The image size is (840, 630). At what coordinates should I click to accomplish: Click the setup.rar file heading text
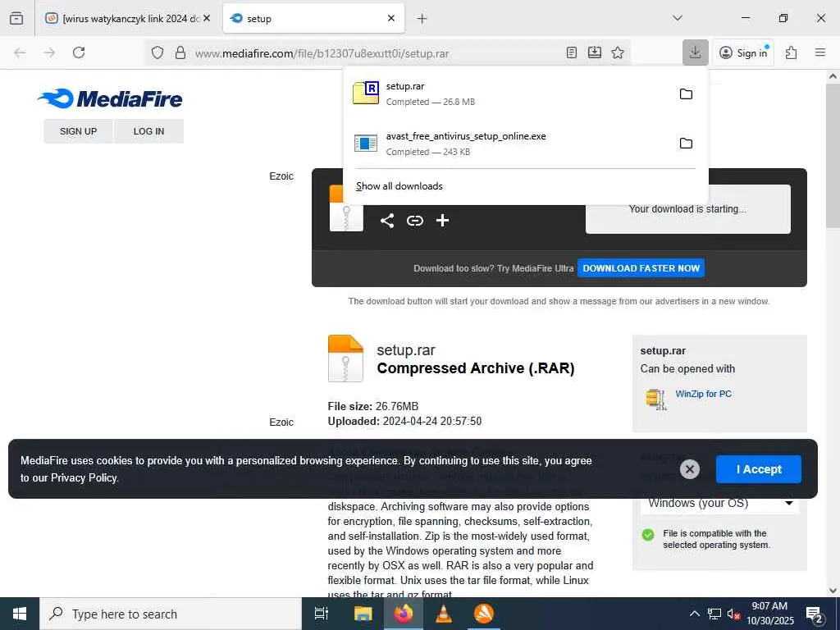point(405,349)
